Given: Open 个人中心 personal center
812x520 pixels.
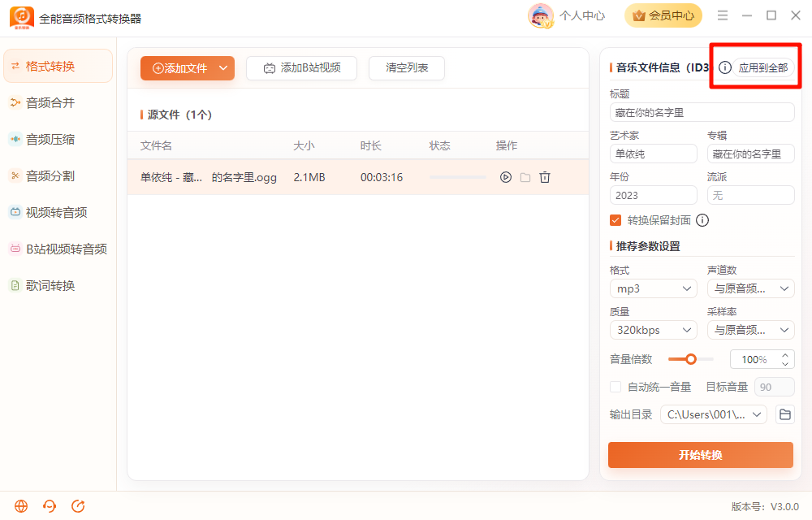Looking at the screenshot, I should pos(581,16).
